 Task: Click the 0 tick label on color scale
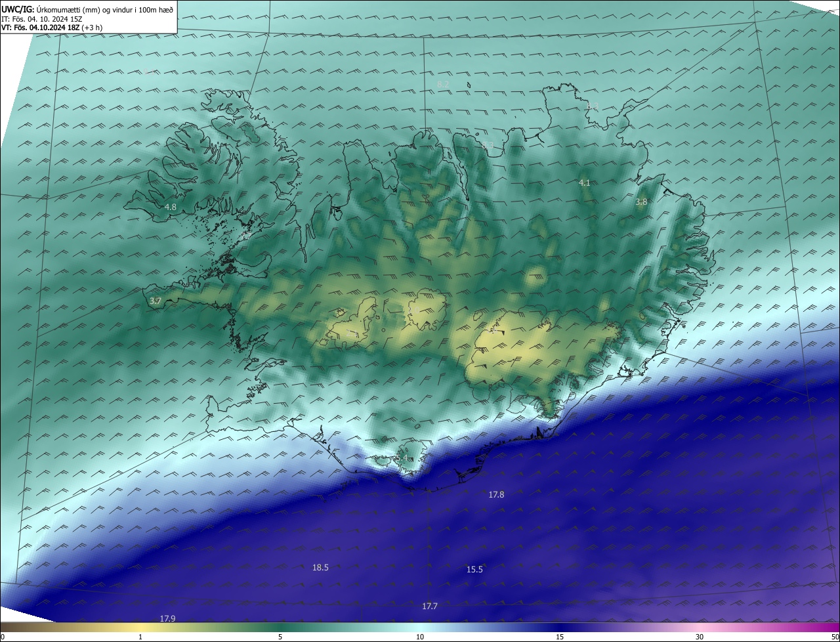coord(2,637)
